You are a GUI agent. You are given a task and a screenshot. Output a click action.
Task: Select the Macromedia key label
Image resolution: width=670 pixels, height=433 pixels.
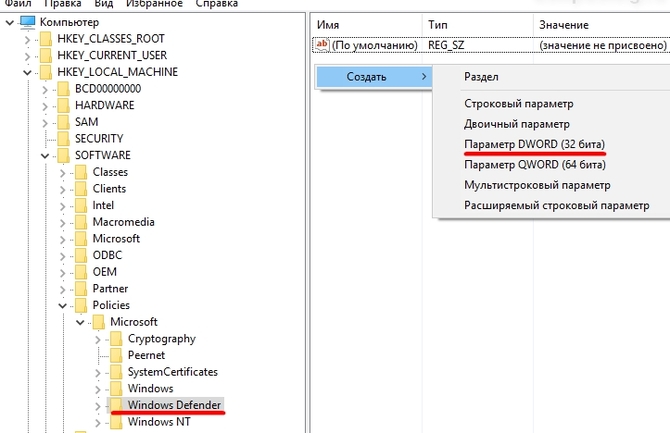click(x=123, y=222)
